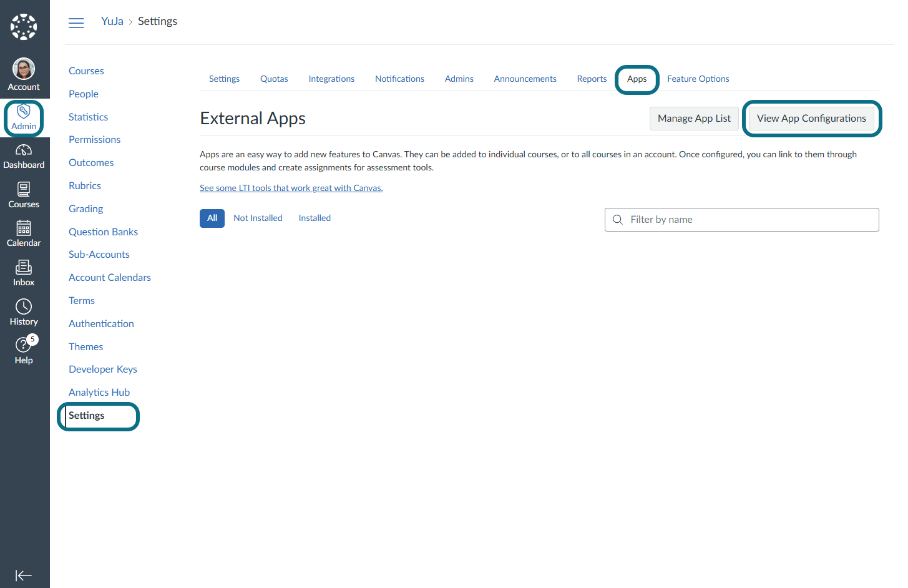
Task: Open the Account profile avatar
Action: click(x=24, y=69)
